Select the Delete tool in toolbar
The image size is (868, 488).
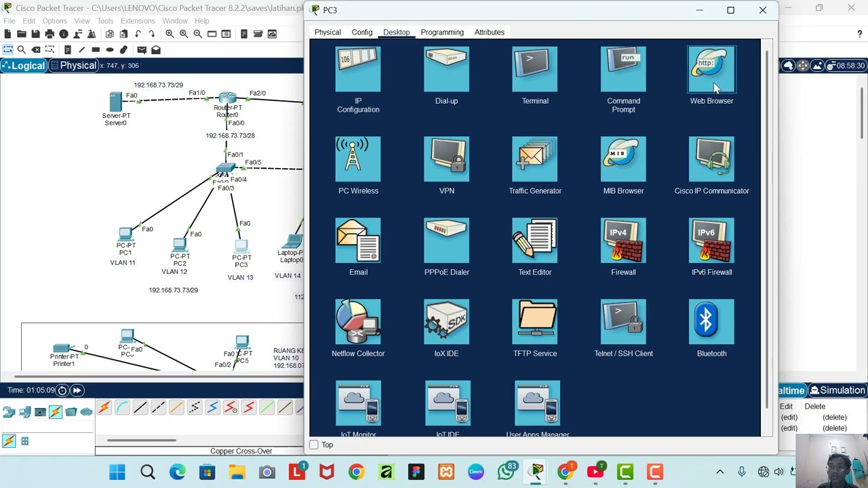click(37, 49)
